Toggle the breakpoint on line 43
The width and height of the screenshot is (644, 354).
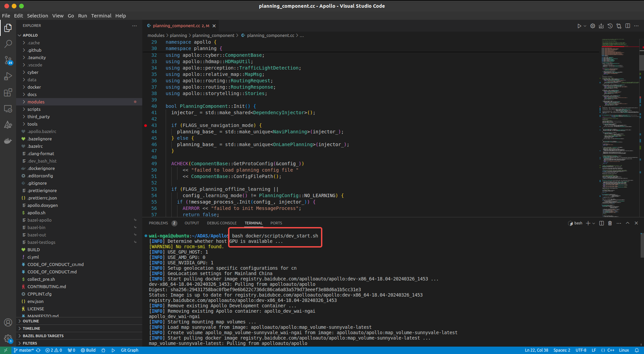(x=145, y=125)
